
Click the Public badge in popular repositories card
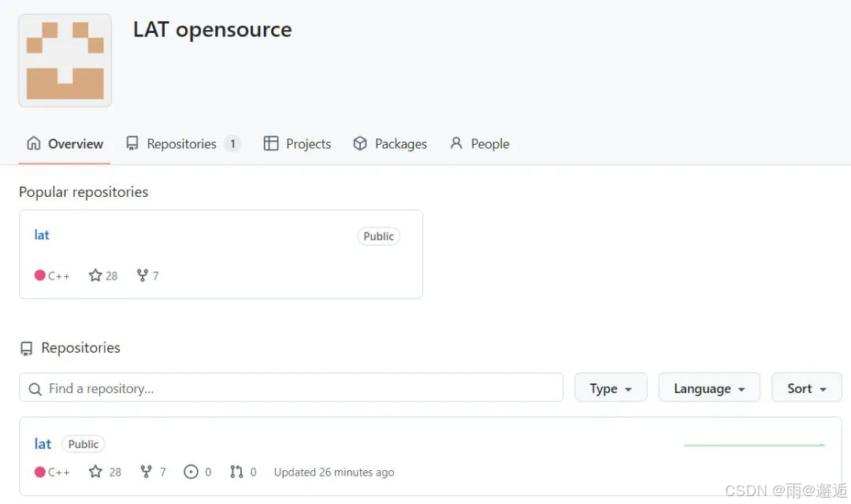[x=378, y=236]
